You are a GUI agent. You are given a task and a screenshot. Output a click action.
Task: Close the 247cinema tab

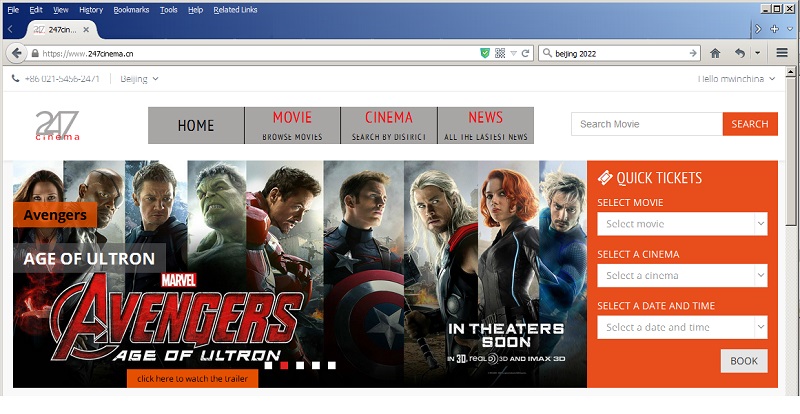click(x=86, y=30)
